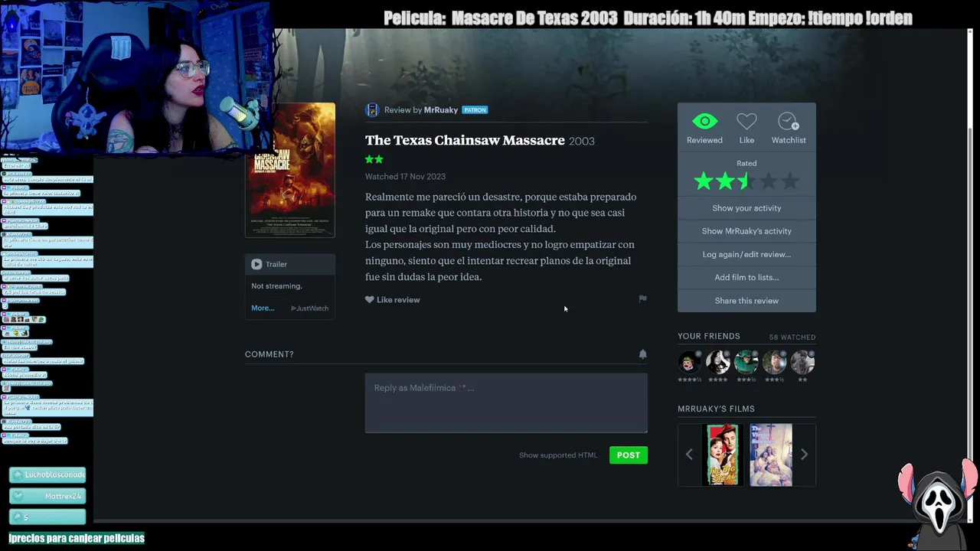Open the JustWatch link
Viewport: 980px width, 551px height.
pos(310,308)
